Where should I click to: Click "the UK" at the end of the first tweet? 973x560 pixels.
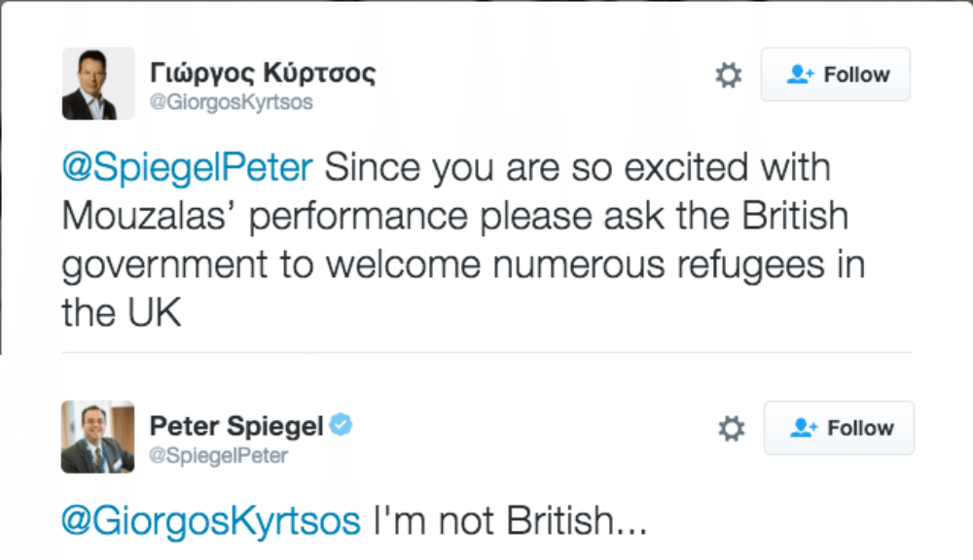[122, 313]
